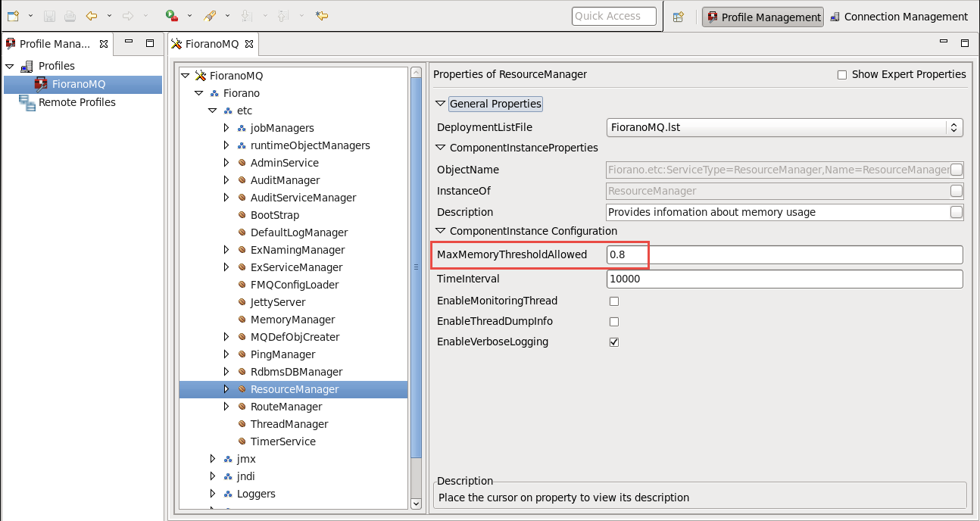Select ThreadManager in the tree
Screen dimensions: 980x521
289,424
